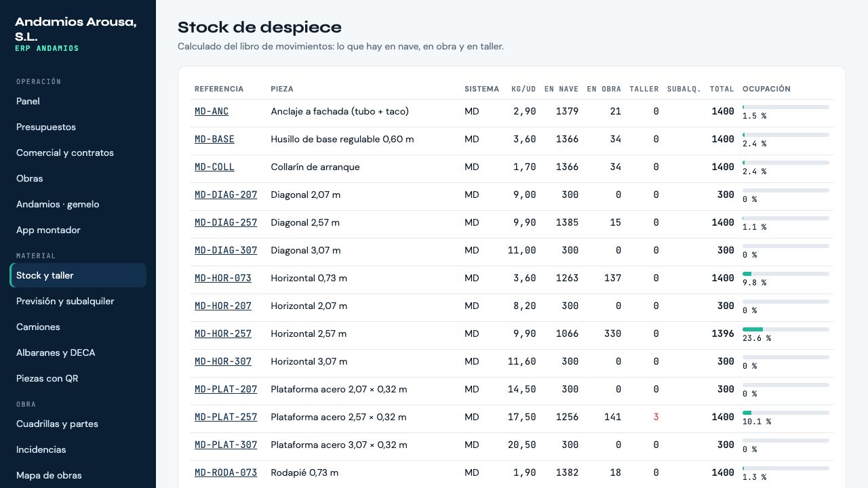Click the total 1396 in the MD-HOR-257 row
This screenshot has height=488, width=868.
pyautogui.click(x=723, y=333)
